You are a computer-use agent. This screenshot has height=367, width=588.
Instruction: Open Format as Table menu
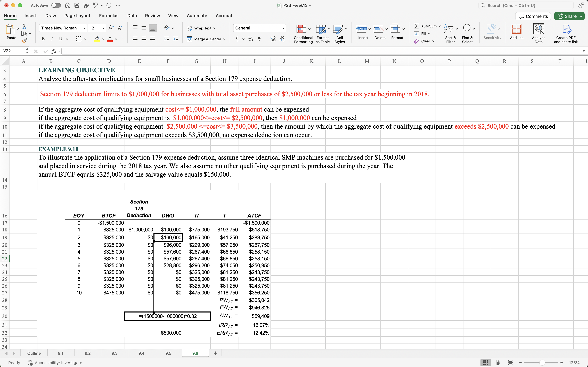coord(323,34)
